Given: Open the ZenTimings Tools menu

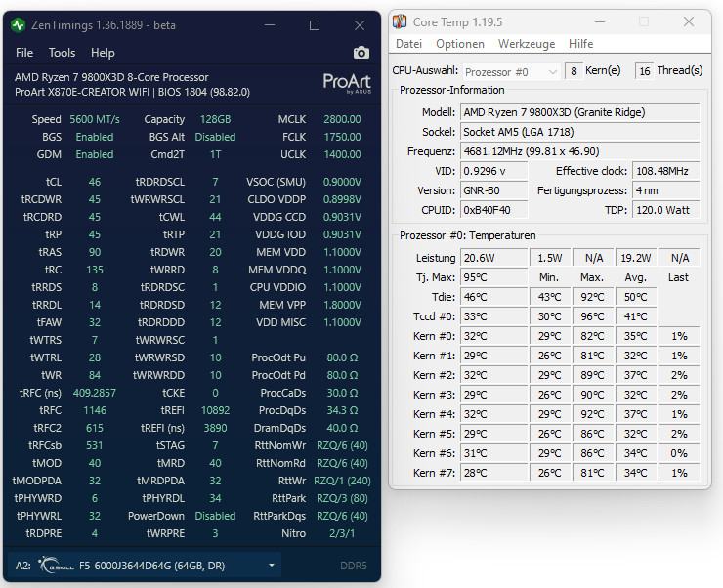Looking at the screenshot, I should [62, 53].
